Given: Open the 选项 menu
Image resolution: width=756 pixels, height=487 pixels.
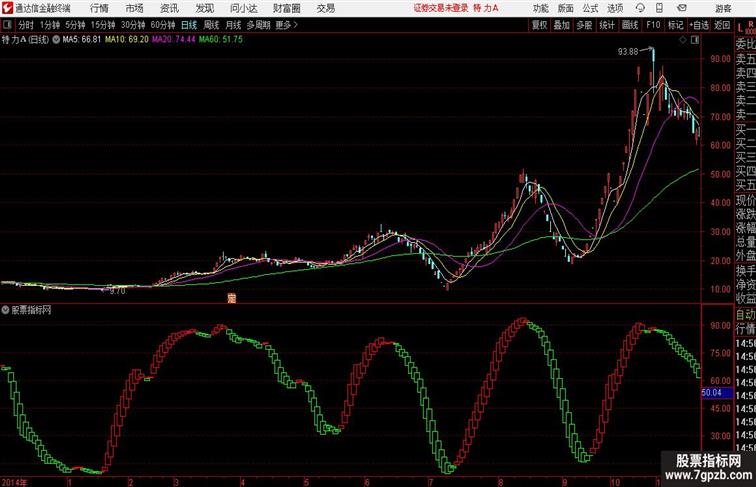Looking at the screenshot, I should (x=615, y=8).
